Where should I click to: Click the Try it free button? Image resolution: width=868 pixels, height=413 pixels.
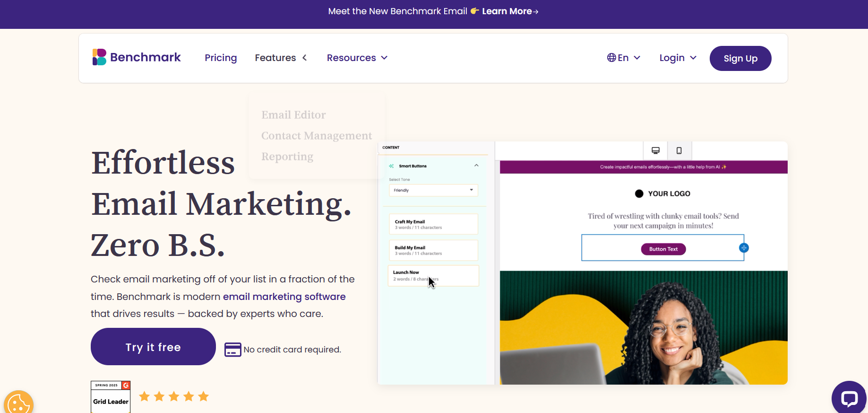tap(153, 347)
